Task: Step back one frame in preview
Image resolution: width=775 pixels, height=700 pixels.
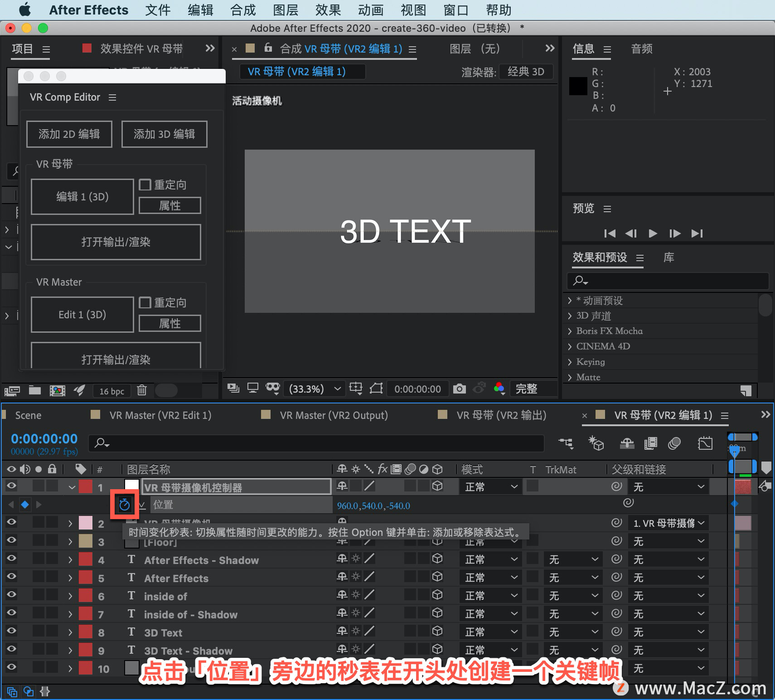Action: tap(631, 233)
